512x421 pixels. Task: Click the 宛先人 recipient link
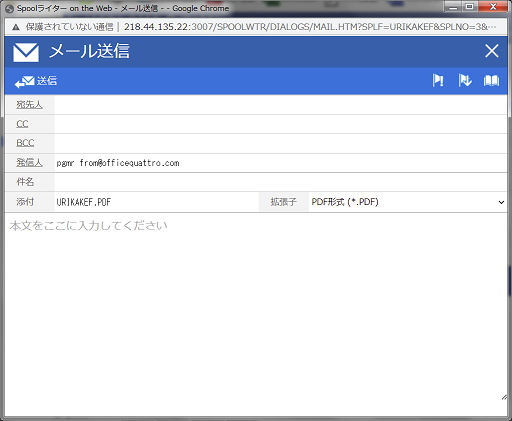coord(29,105)
